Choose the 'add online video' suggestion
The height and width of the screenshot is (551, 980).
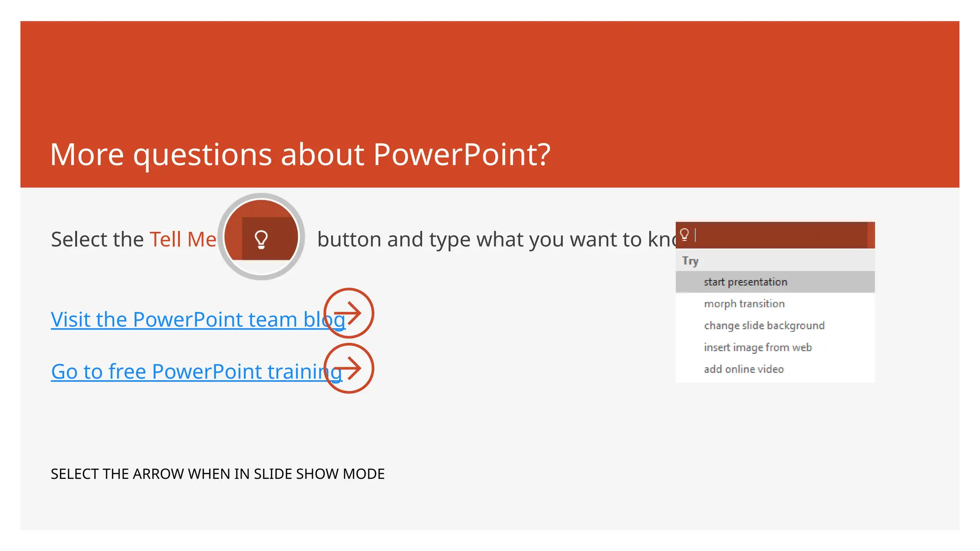(x=744, y=369)
